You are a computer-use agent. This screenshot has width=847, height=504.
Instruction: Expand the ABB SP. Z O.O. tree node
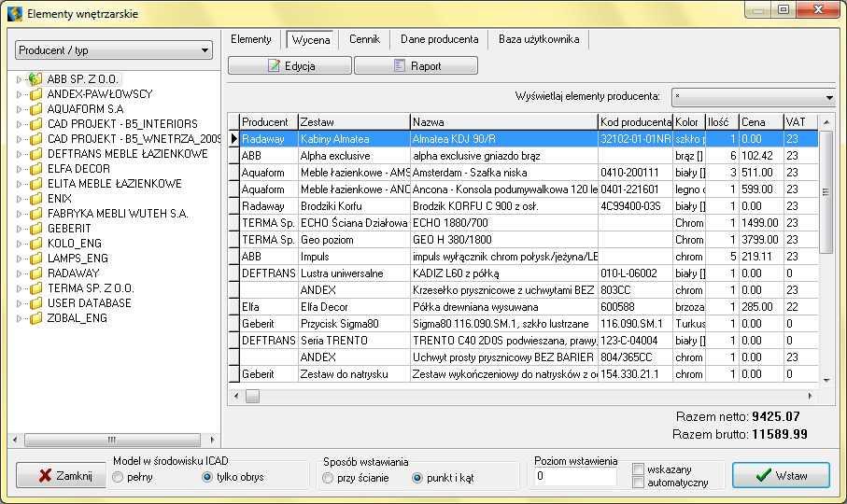click(x=20, y=79)
